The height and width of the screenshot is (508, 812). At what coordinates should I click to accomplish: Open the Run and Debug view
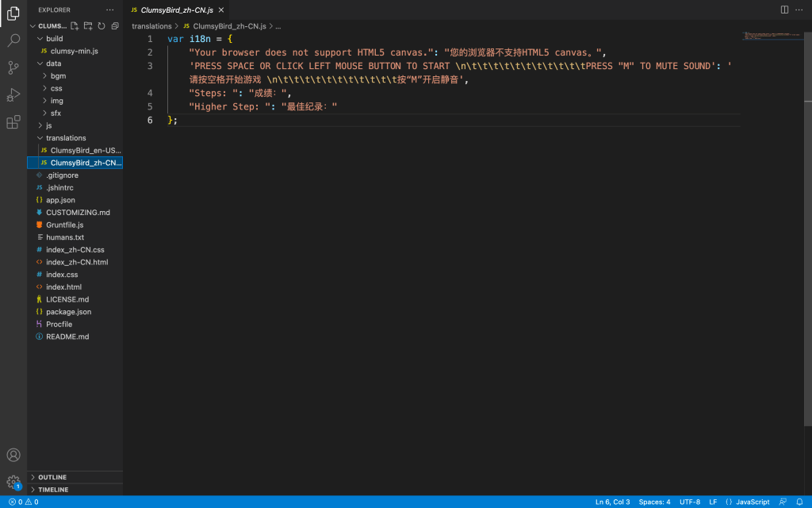pos(13,95)
